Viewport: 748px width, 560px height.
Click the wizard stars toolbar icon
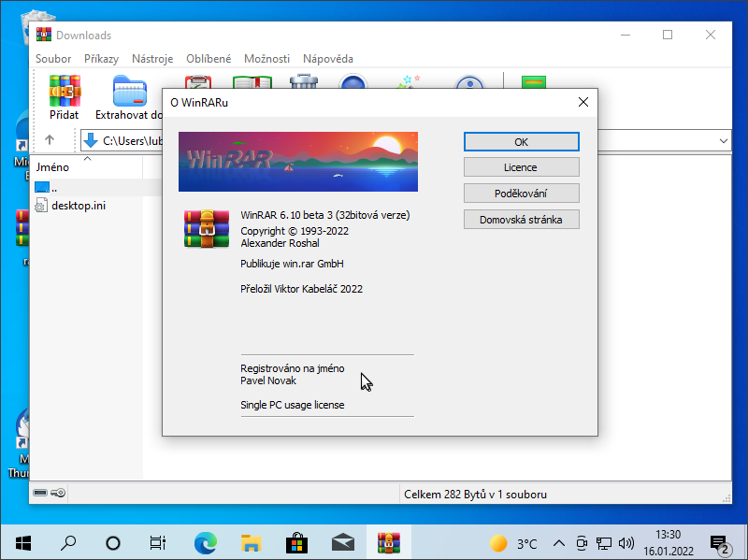pyautogui.click(x=410, y=81)
